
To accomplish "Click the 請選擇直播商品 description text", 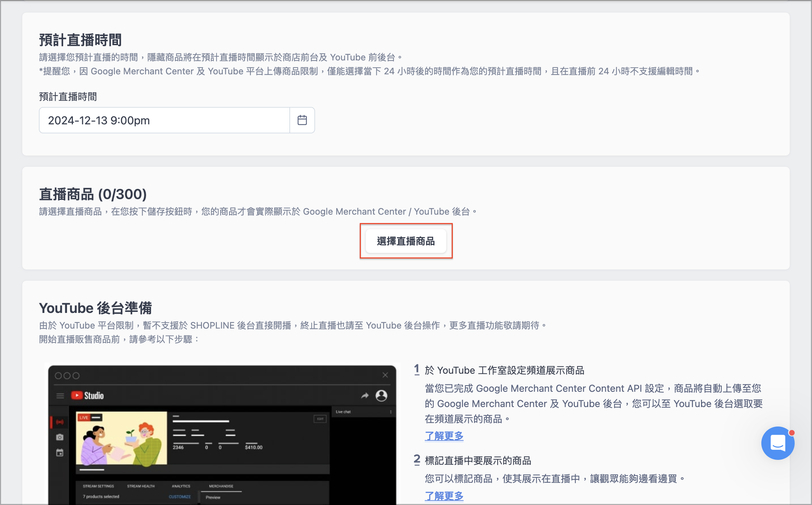I will (259, 212).
